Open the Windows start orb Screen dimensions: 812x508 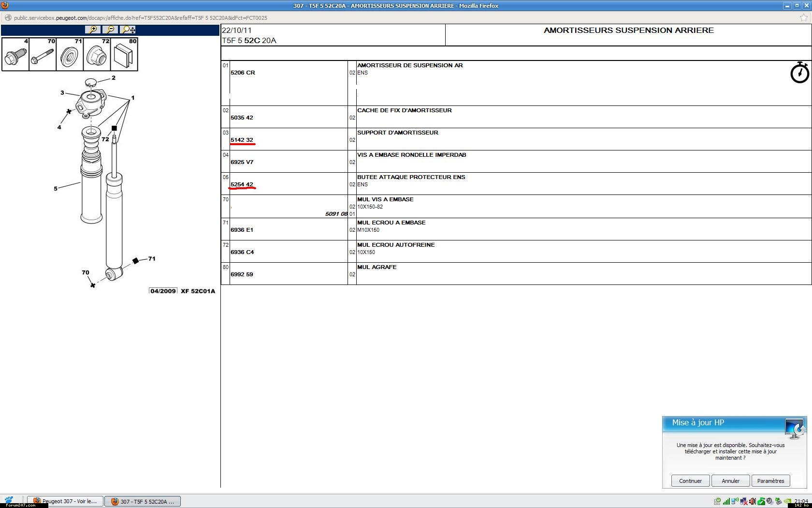(9, 500)
